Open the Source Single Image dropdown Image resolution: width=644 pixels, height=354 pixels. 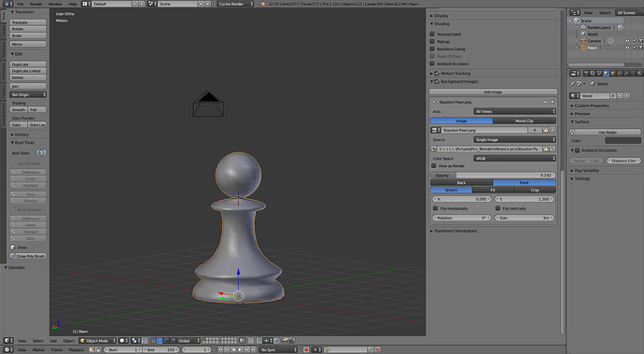514,139
